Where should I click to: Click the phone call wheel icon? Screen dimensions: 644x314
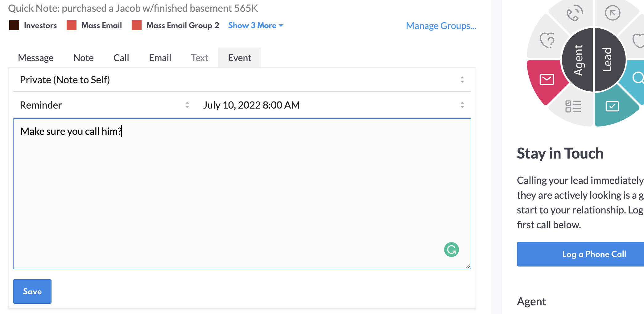click(x=574, y=13)
